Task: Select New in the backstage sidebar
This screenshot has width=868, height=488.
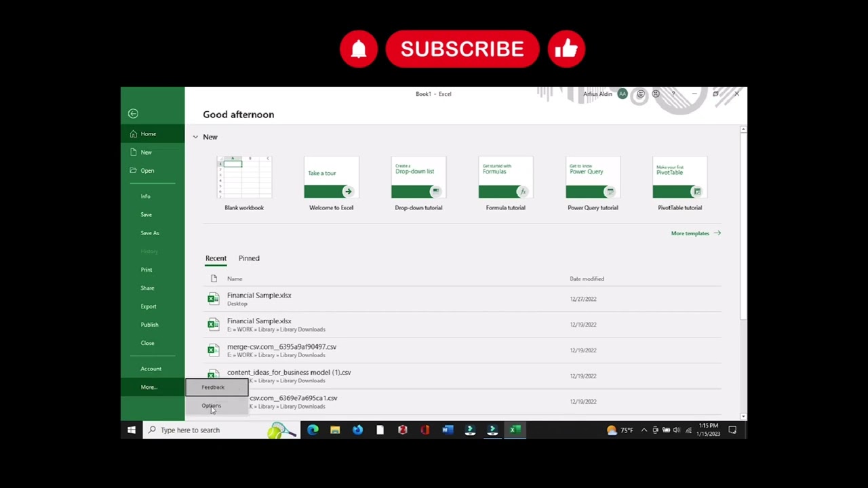Action: point(153,152)
